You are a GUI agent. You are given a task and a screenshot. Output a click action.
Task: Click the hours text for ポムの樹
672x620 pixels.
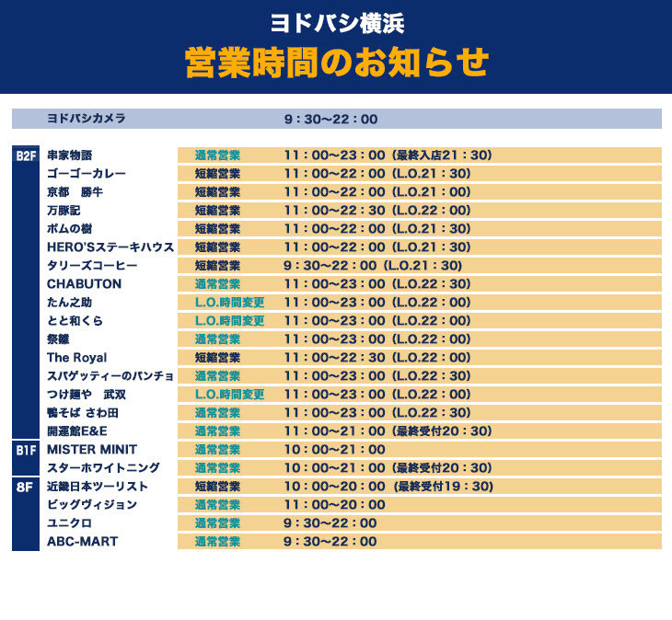click(377, 229)
